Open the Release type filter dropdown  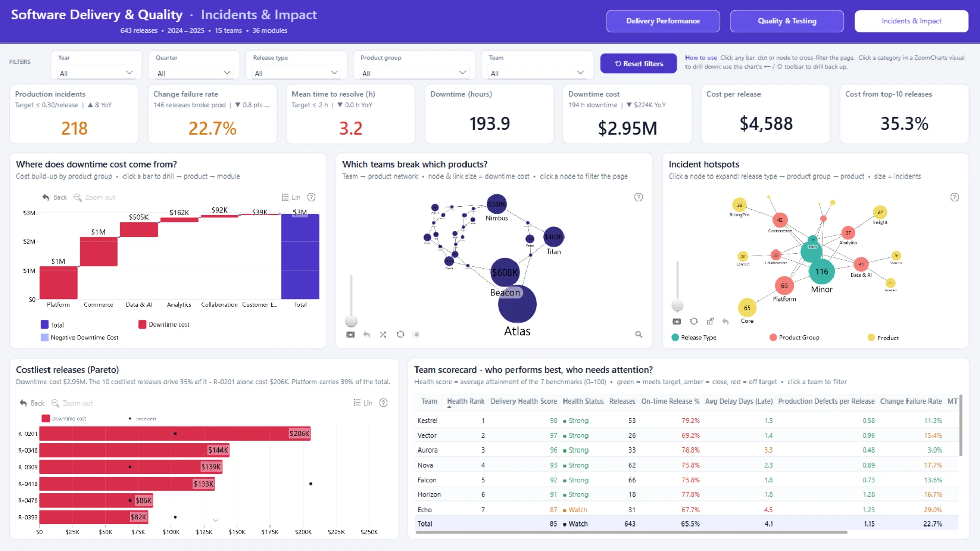296,73
